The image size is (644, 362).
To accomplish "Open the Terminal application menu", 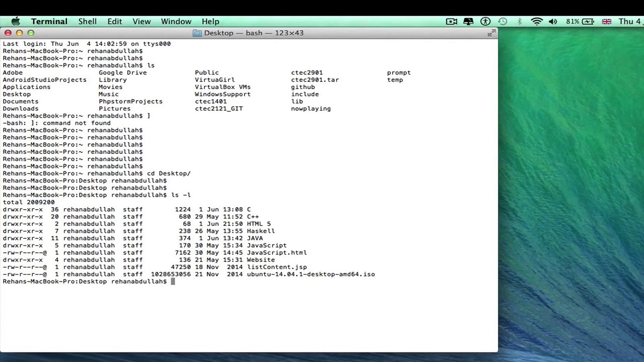I will coord(49,22).
